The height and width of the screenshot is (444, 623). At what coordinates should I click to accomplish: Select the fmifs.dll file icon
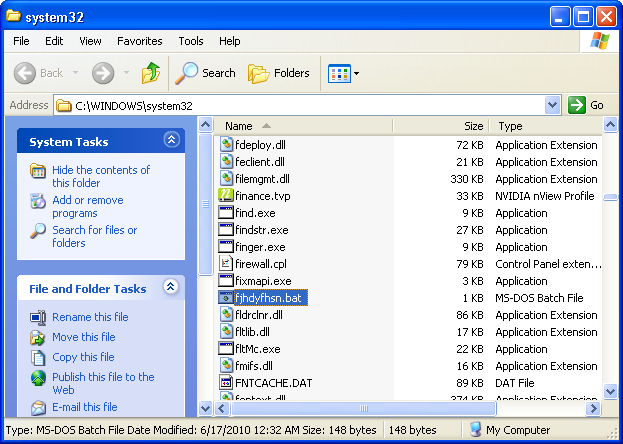tap(226, 366)
